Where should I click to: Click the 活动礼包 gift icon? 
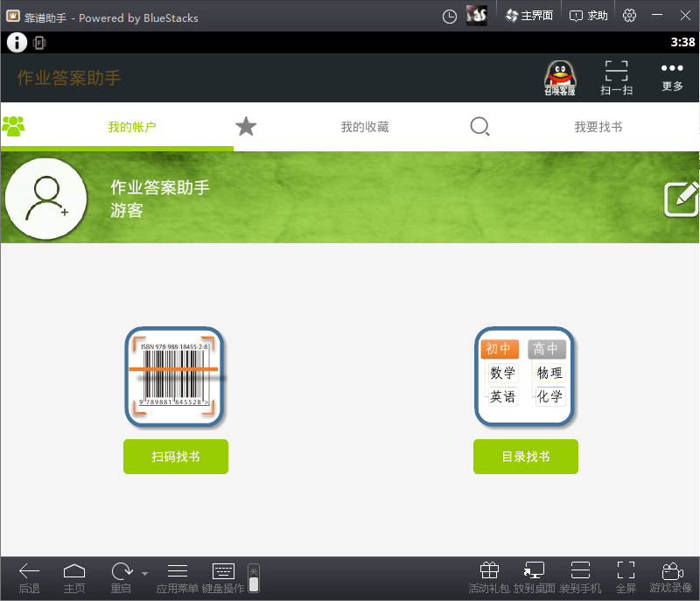pyautogui.click(x=489, y=572)
